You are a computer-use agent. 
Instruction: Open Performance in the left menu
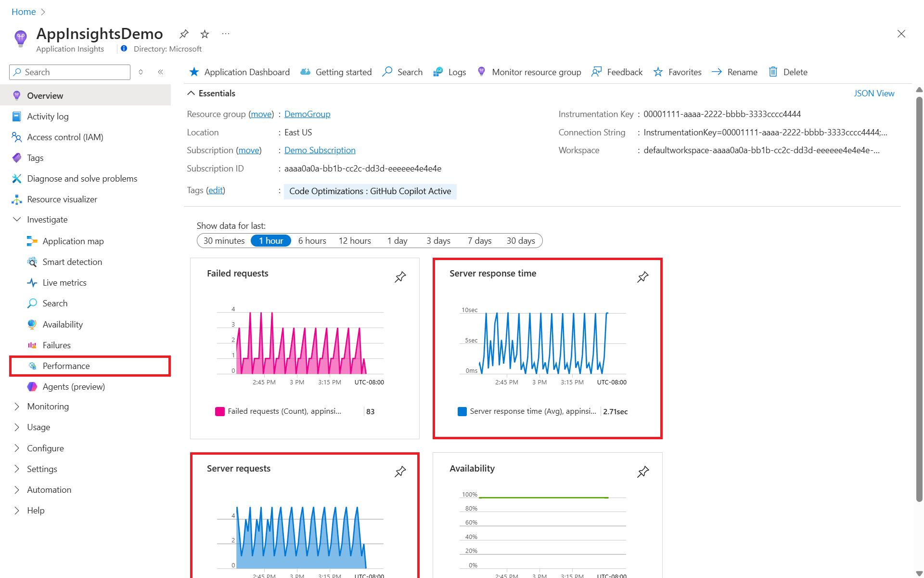click(66, 366)
